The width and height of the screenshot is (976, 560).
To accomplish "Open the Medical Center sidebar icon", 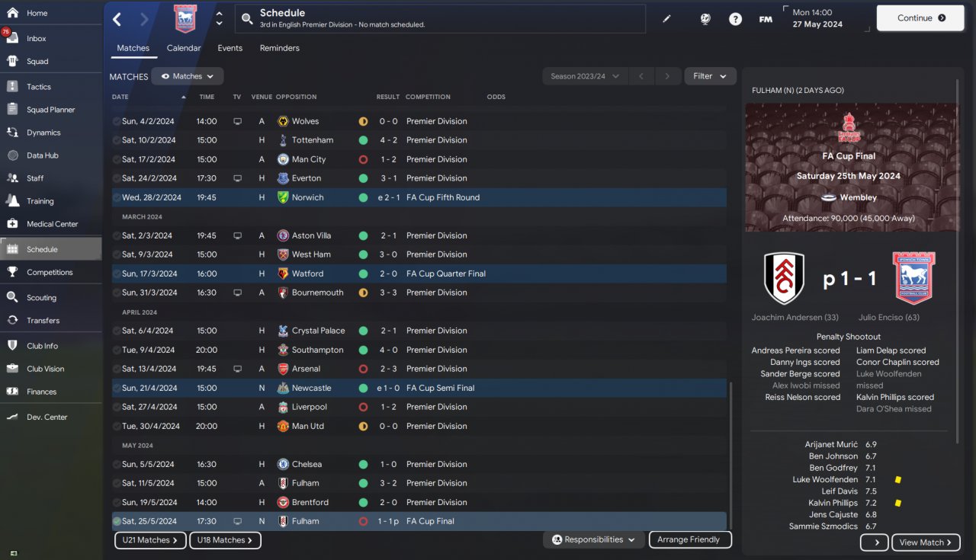I will tap(12, 224).
